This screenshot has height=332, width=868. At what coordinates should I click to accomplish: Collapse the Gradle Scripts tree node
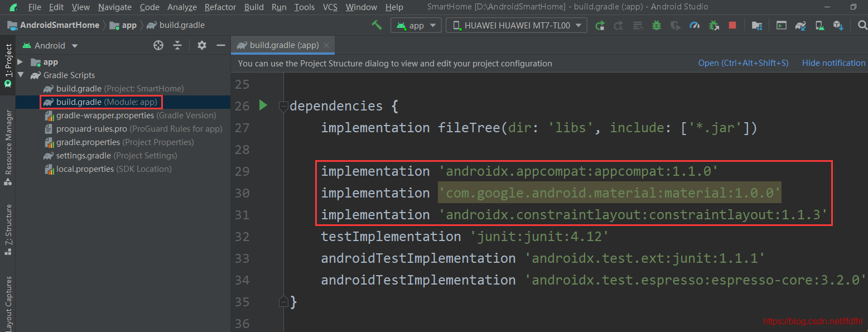tap(20, 75)
